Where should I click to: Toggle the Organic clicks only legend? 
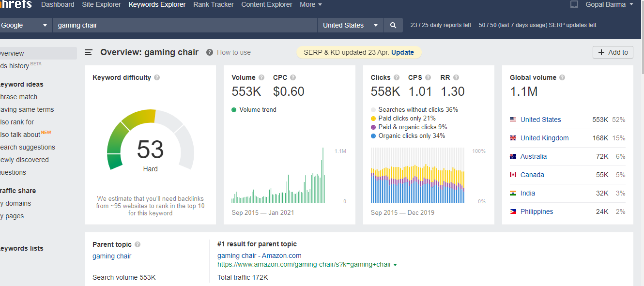[x=373, y=136]
